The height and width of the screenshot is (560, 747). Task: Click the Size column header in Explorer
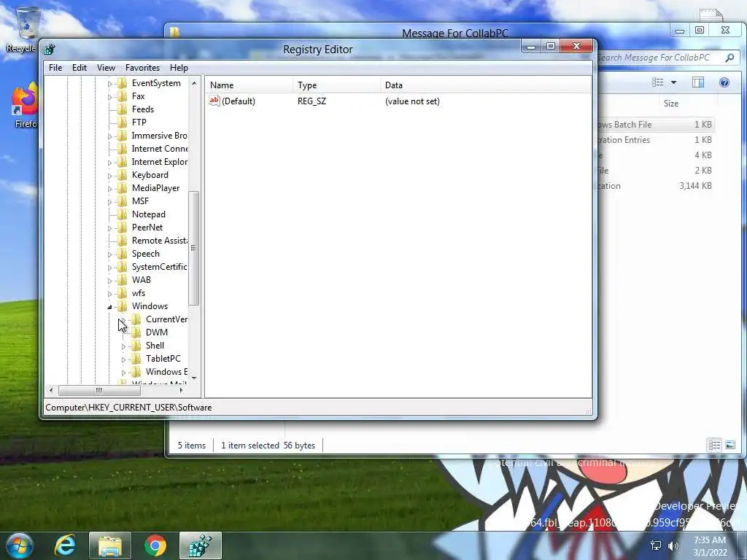tap(671, 104)
